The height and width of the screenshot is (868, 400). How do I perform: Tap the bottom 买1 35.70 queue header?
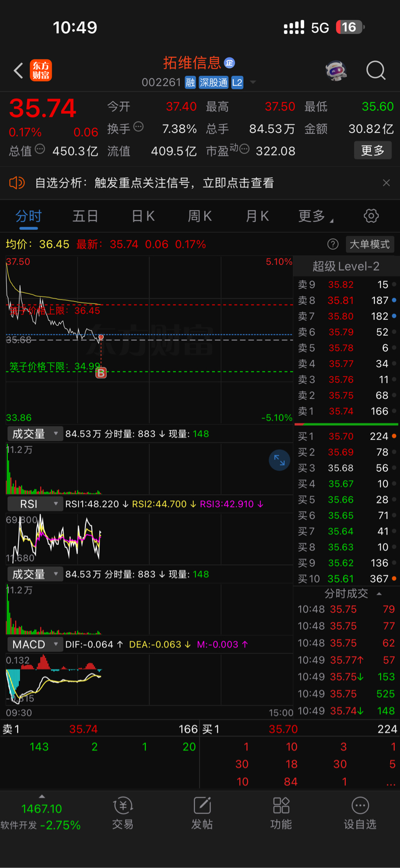click(299, 729)
